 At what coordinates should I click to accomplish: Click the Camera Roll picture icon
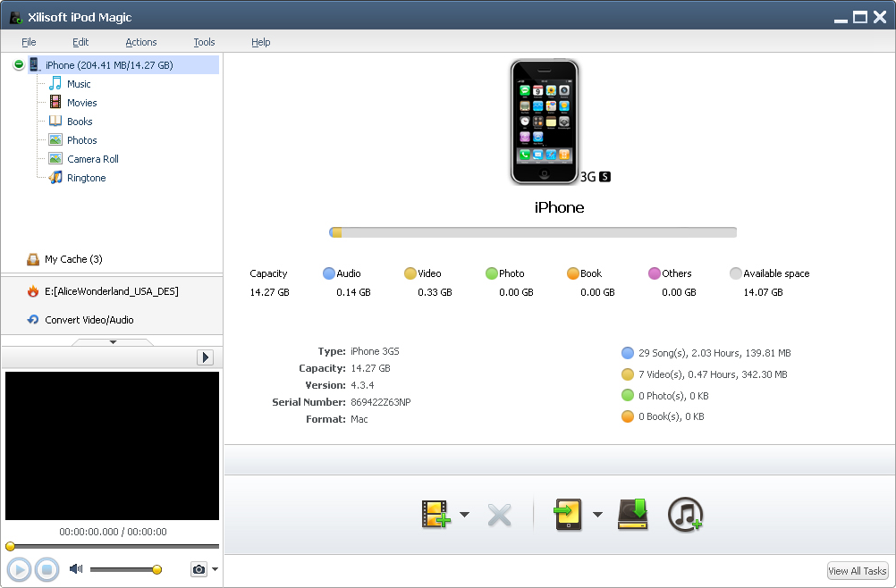[x=55, y=159]
